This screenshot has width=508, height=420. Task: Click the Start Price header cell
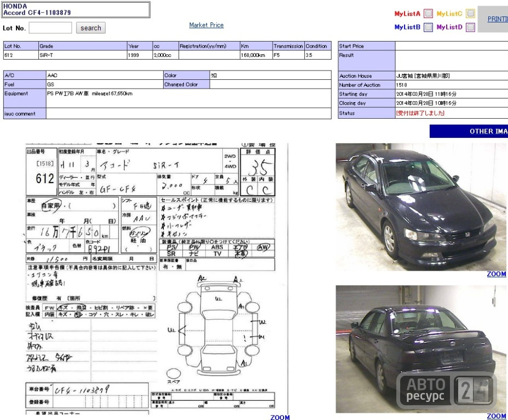tap(366, 46)
